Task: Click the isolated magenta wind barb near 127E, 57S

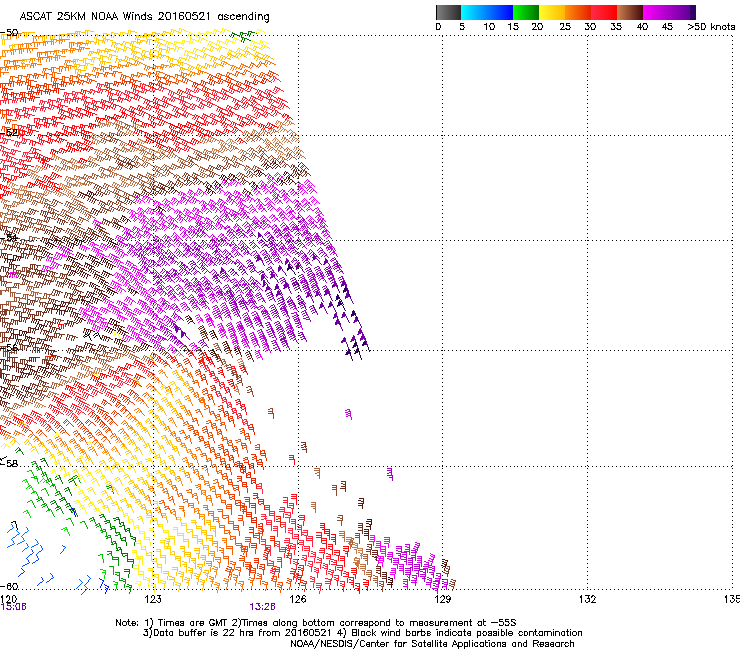Action: pos(349,414)
